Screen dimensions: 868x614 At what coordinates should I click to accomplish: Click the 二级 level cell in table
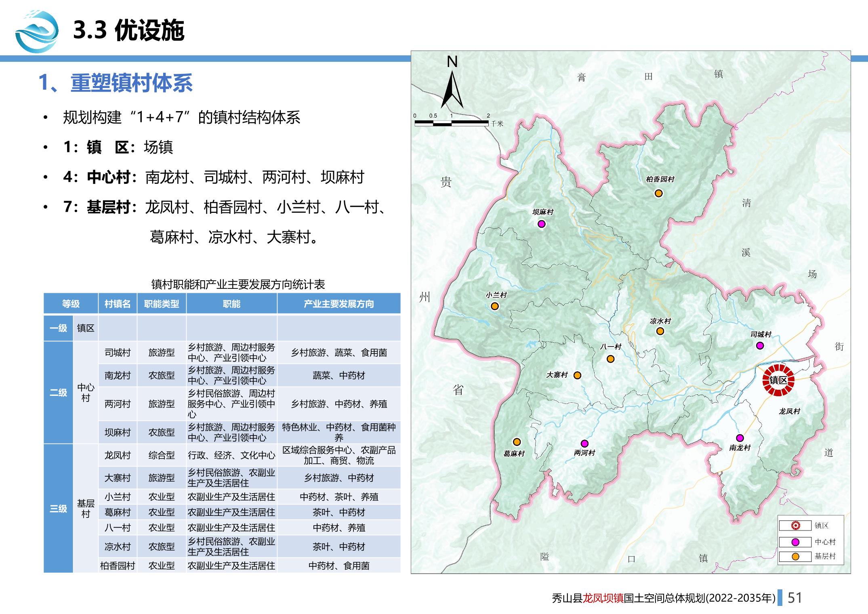click(x=58, y=393)
